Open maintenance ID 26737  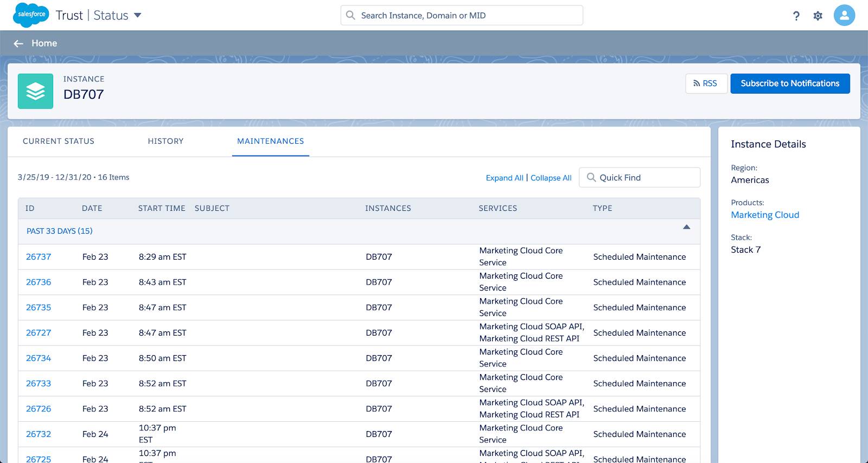(39, 257)
